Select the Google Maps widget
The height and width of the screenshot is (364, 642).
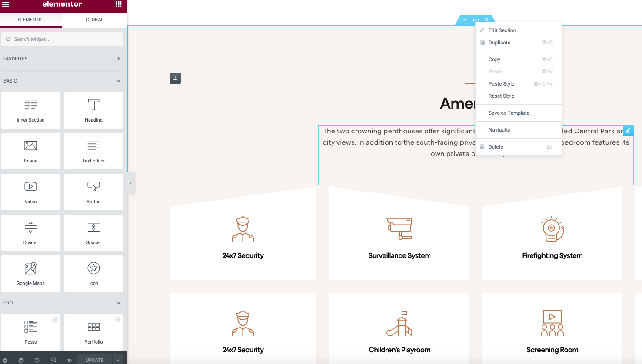pos(30,274)
